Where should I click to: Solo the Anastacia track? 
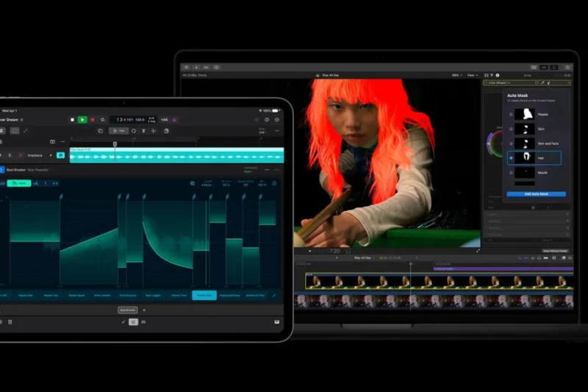[10, 155]
